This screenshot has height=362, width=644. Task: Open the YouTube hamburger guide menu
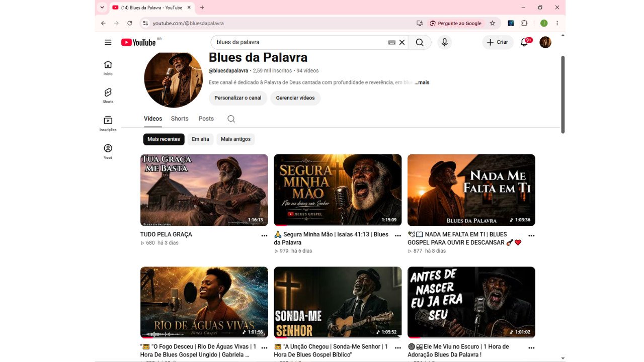click(108, 42)
